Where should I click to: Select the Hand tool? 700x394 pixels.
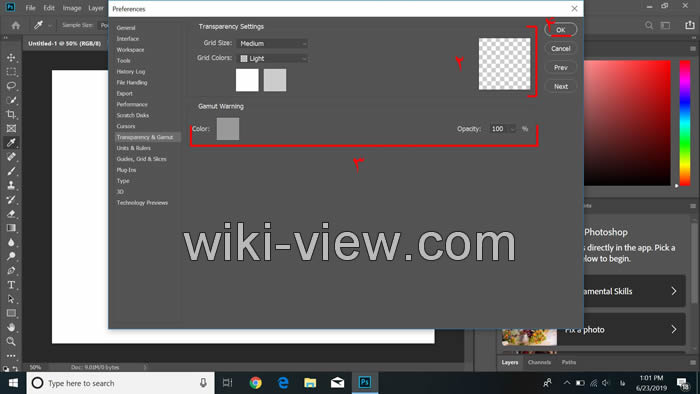pos(11,327)
